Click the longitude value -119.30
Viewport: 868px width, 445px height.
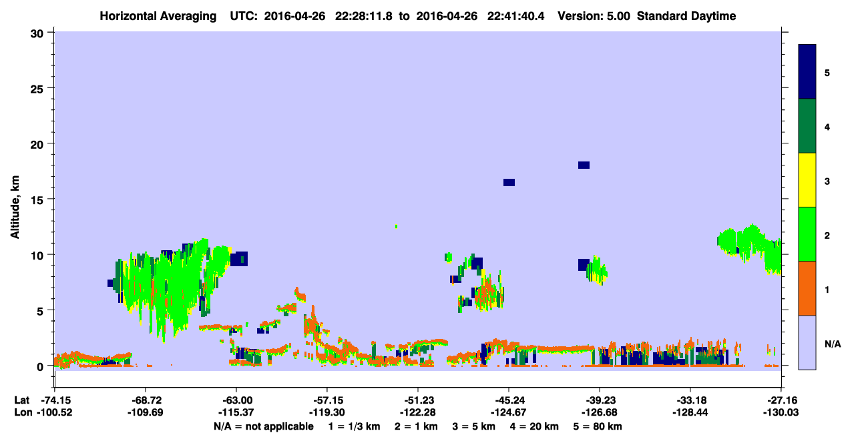[327, 412]
